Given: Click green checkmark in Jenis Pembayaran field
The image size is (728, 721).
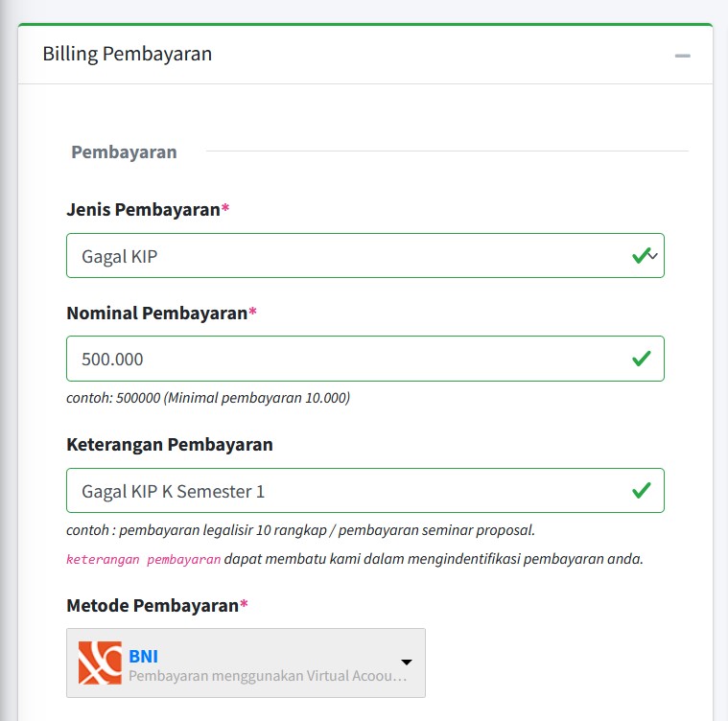Looking at the screenshot, I should [x=640, y=256].
